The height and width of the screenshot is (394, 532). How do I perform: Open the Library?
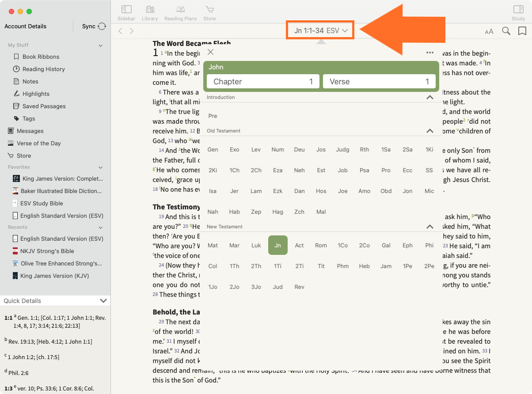[150, 13]
